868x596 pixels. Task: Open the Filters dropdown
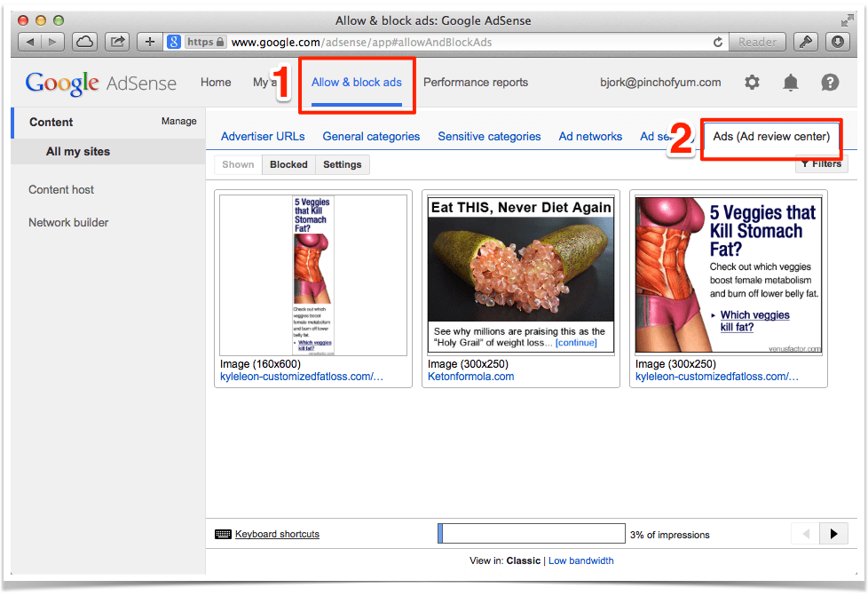pyautogui.click(x=821, y=163)
